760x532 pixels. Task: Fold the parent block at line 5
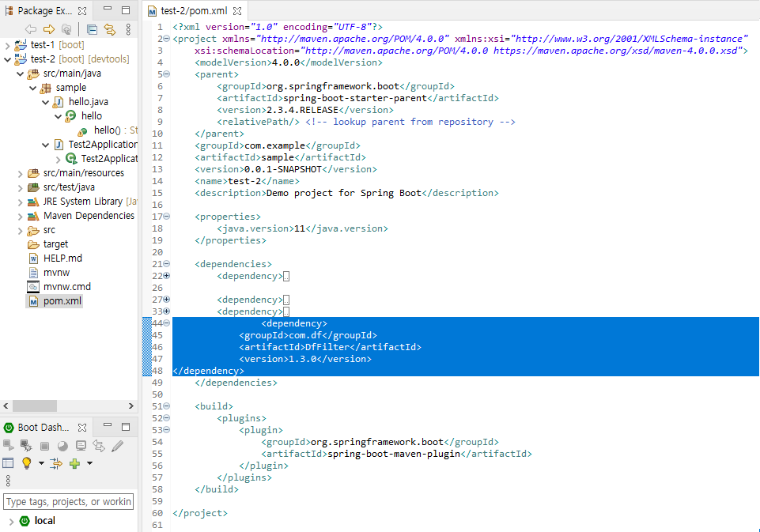point(166,74)
